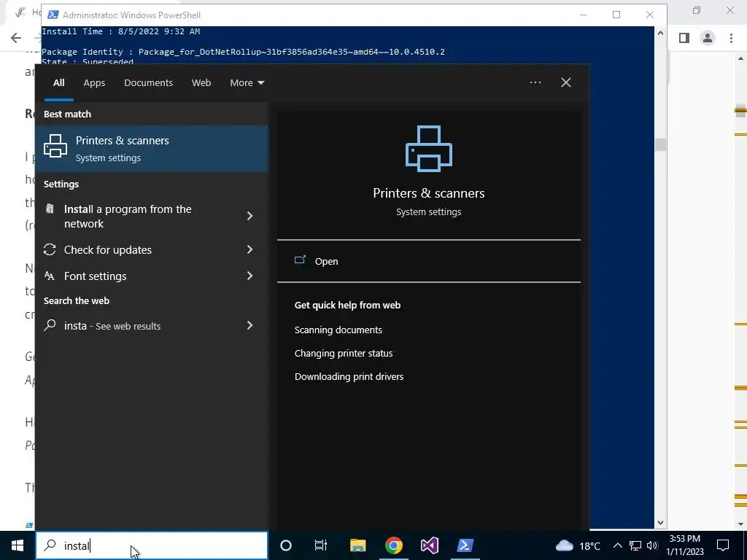Click the PowerShell window title bar icon
Image resolution: width=747 pixels, height=560 pixels.
click(53, 15)
